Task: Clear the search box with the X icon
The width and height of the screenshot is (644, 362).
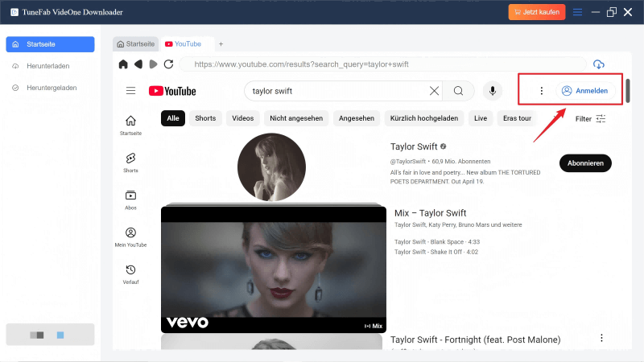Action: (434, 91)
